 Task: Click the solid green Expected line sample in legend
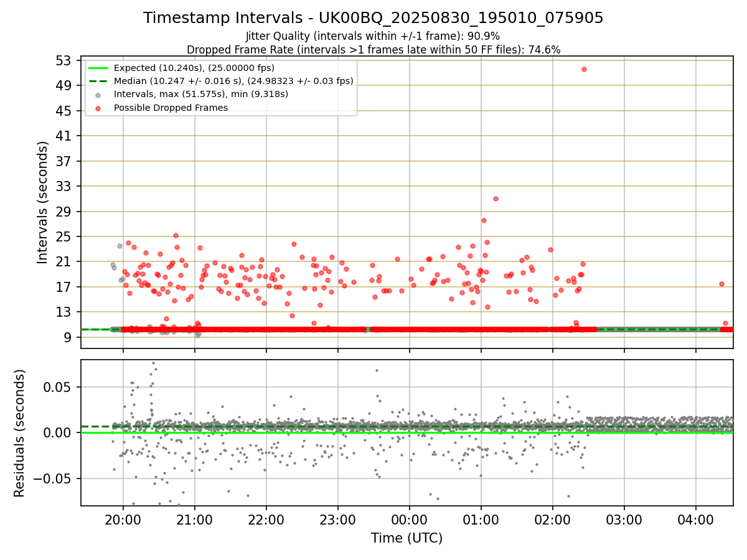tap(98, 68)
